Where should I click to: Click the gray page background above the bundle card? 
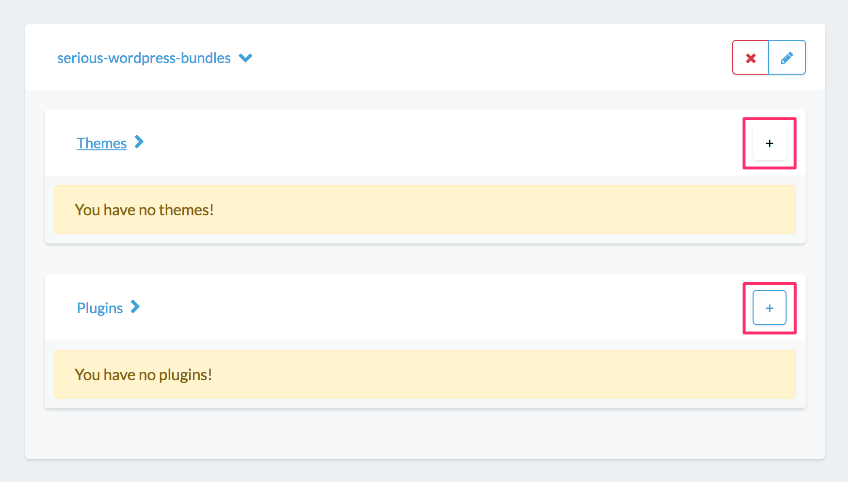[425, 12]
